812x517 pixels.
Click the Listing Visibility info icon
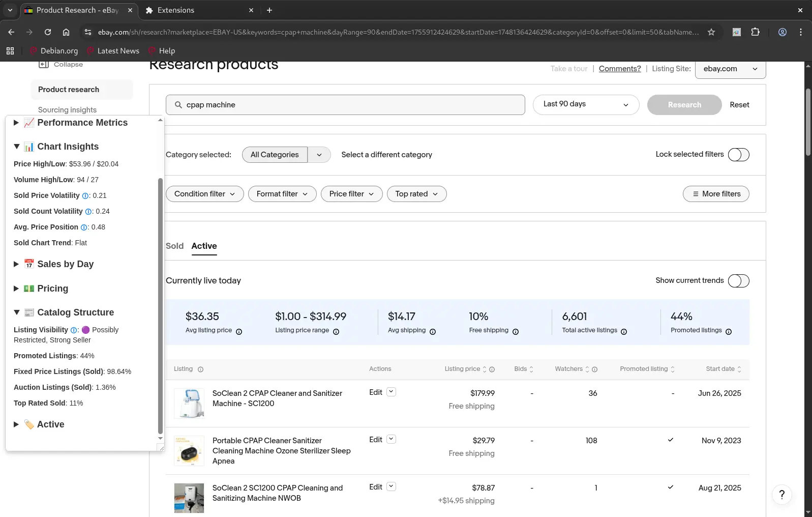coord(74,330)
